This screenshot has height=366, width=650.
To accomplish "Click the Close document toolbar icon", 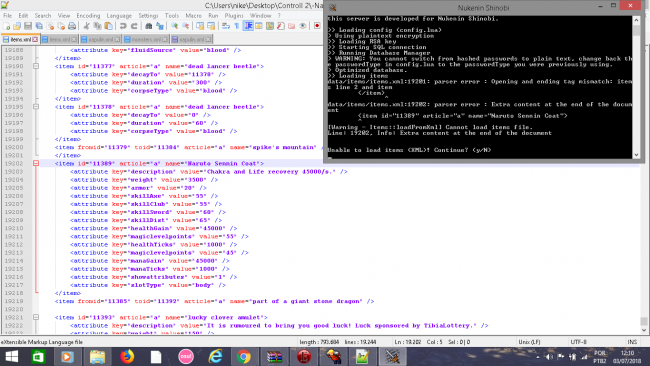I will pyautogui.click(x=50, y=26).
